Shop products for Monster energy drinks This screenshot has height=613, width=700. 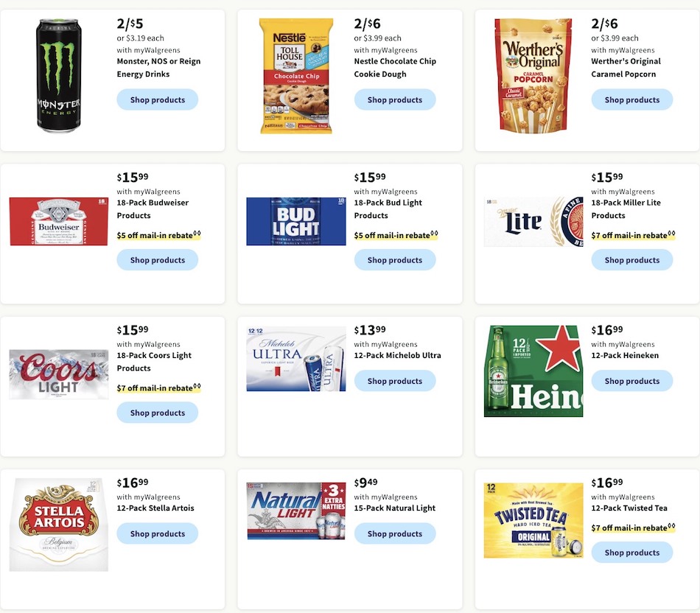tap(158, 99)
